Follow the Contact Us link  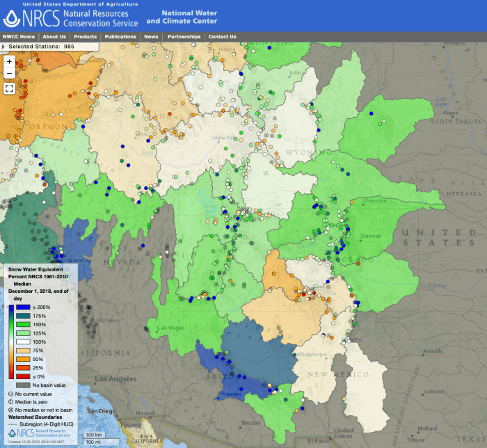click(x=223, y=37)
